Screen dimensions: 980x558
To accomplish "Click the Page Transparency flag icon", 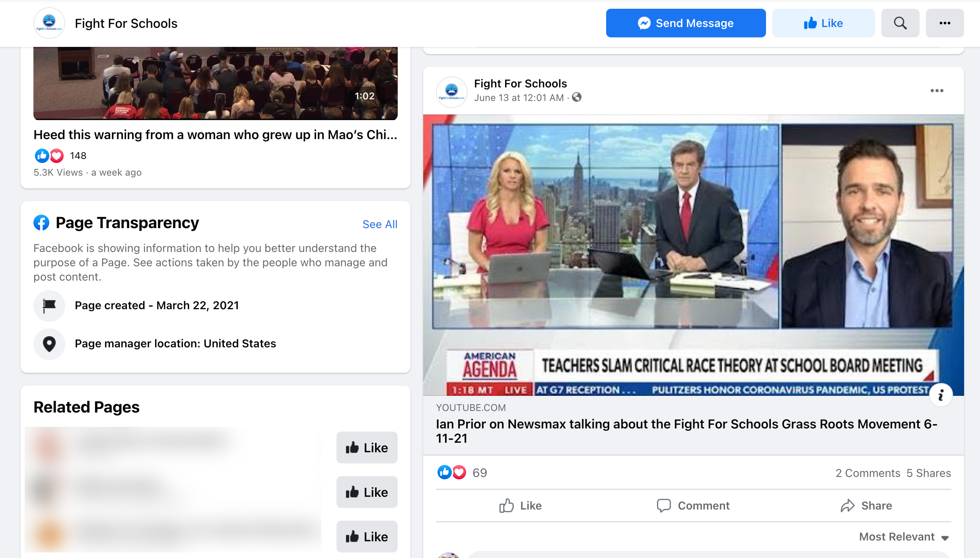I will (x=49, y=306).
